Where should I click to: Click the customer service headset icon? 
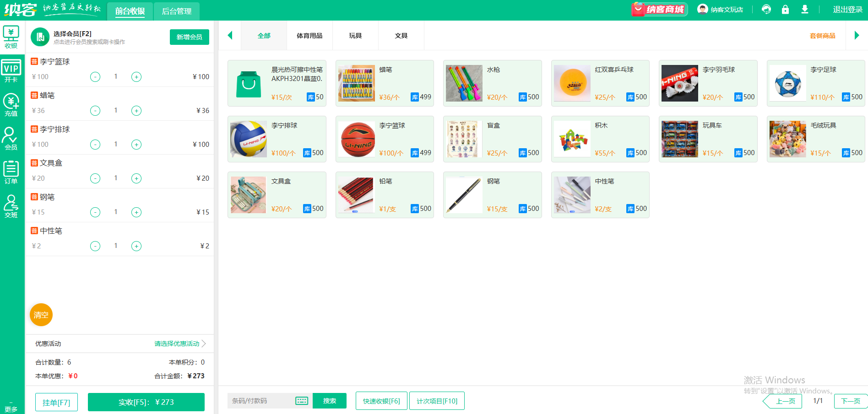[766, 10]
